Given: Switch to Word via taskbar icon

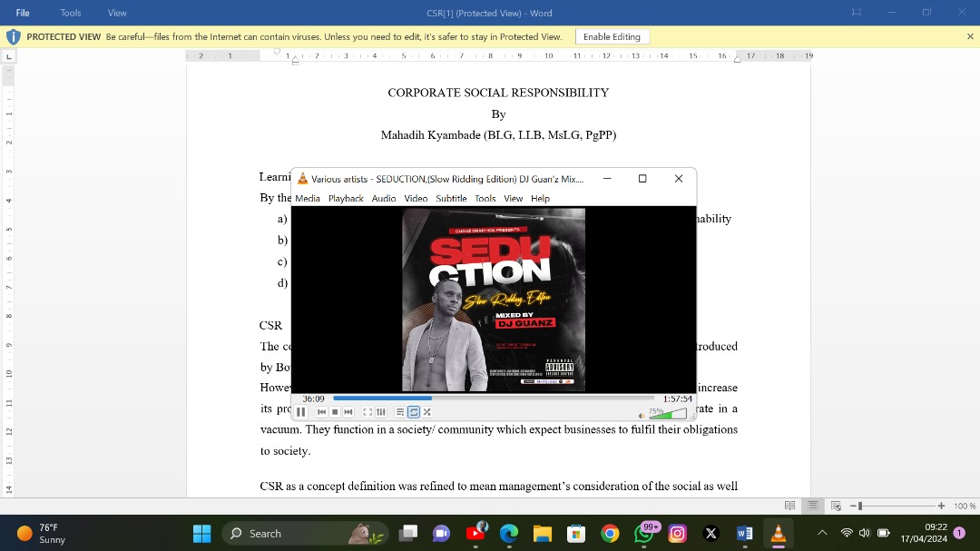Looking at the screenshot, I should pyautogui.click(x=744, y=534).
